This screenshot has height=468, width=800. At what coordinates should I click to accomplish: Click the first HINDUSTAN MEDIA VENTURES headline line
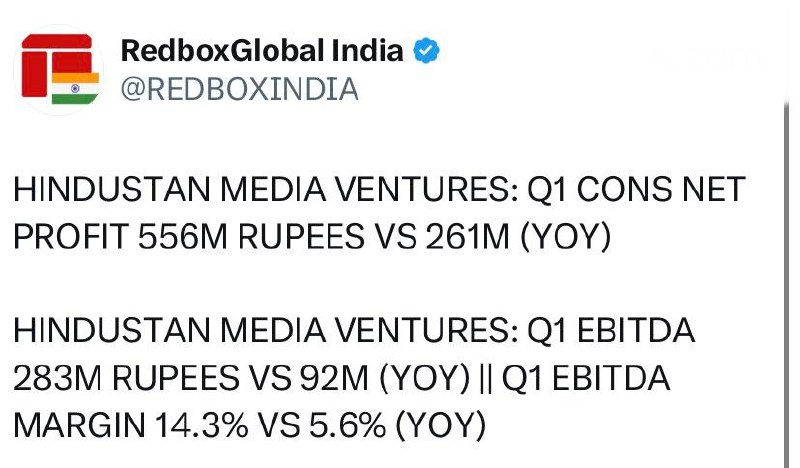click(x=380, y=189)
